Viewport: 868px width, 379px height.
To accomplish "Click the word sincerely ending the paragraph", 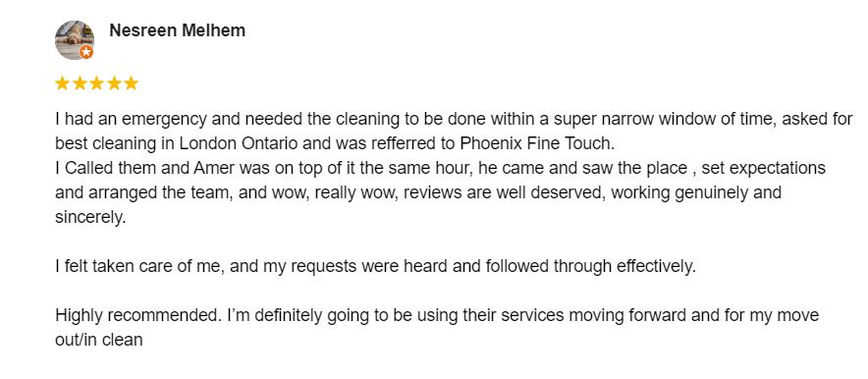I will coord(88,217).
